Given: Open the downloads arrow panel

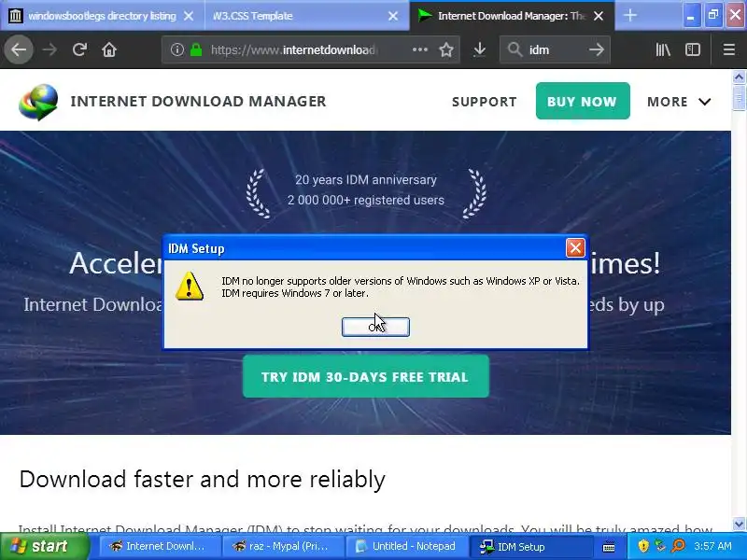Looking at the screenshot, I should (480, 49).
